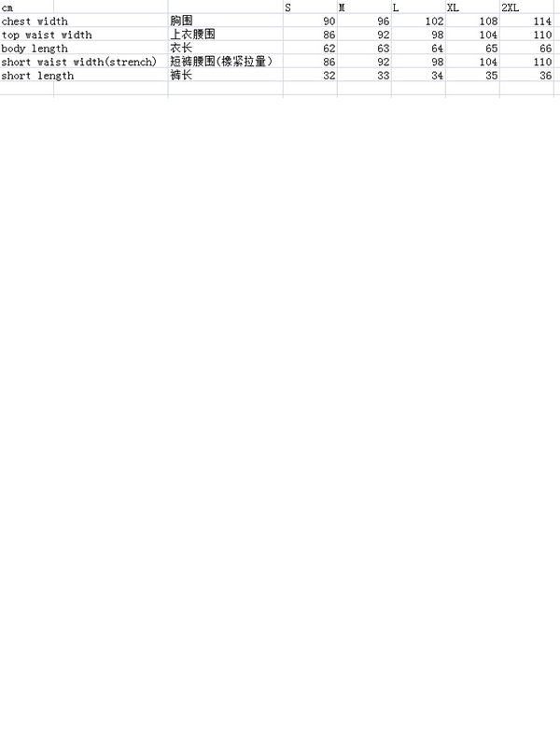
Task: Select the 'top waist width' cell
Action: click(x=84, y=35)
